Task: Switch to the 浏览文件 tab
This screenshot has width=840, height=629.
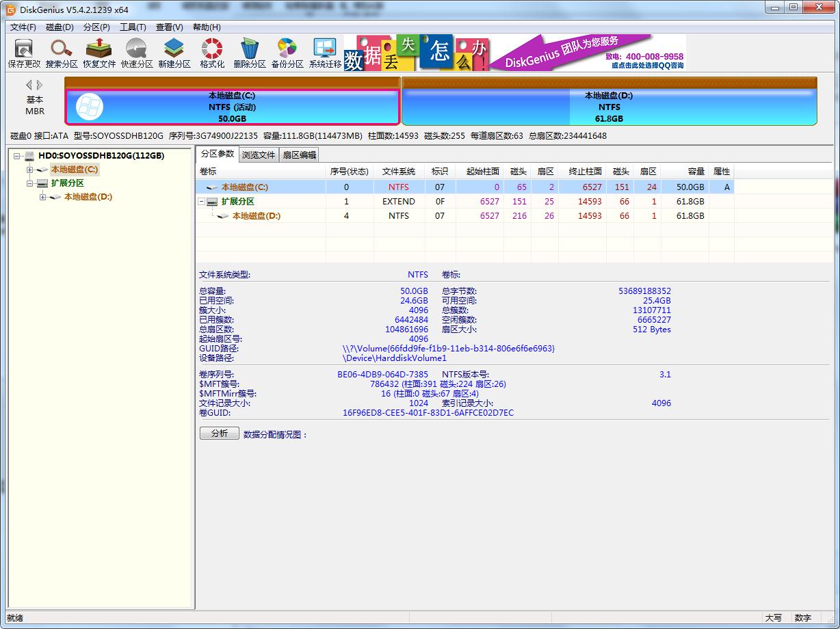Action: [x=259, y=154]
